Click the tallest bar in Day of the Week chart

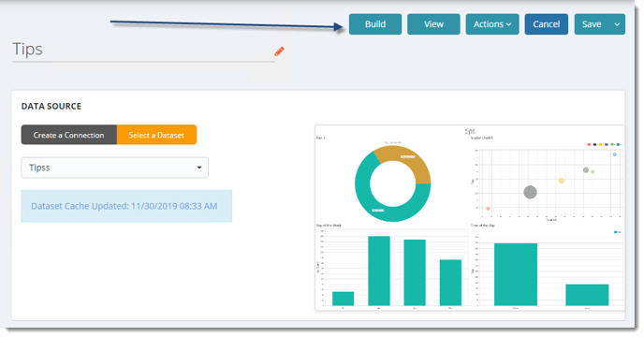[x=379, y=271]
